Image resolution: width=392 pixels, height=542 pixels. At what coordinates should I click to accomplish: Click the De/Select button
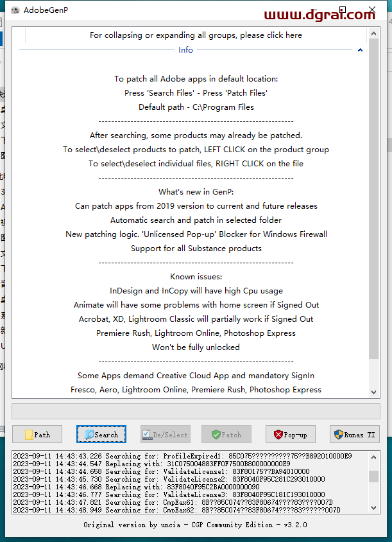166,434
